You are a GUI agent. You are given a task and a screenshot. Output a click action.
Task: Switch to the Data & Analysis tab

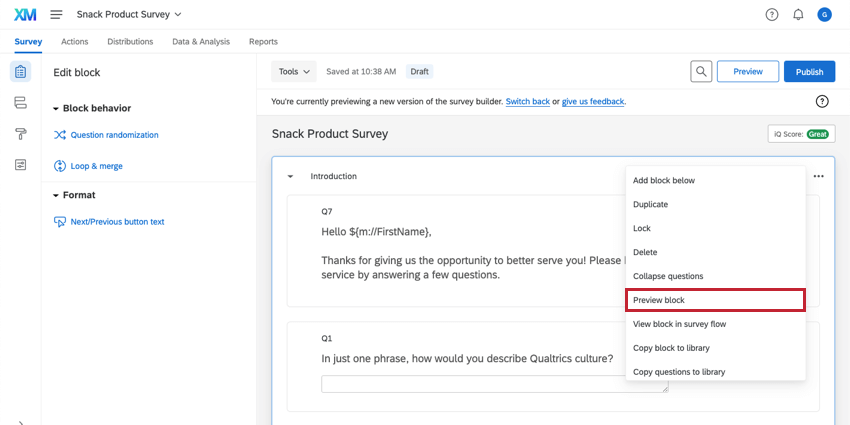coord(200,42)
